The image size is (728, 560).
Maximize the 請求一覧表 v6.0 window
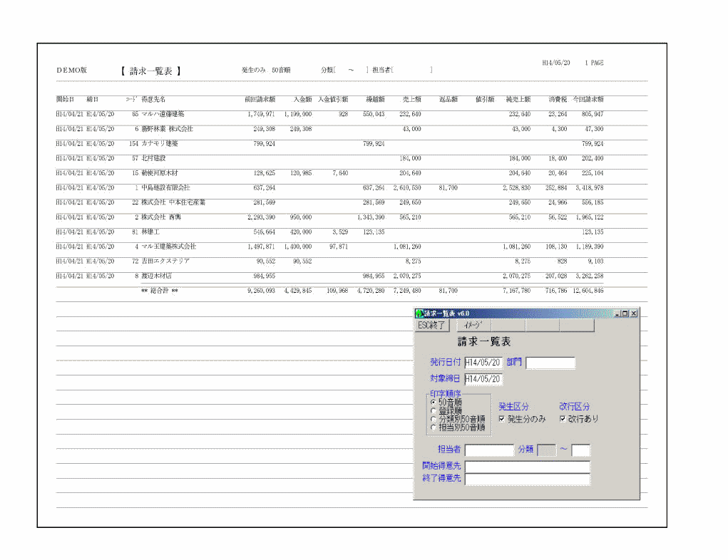tap(625, 313)
